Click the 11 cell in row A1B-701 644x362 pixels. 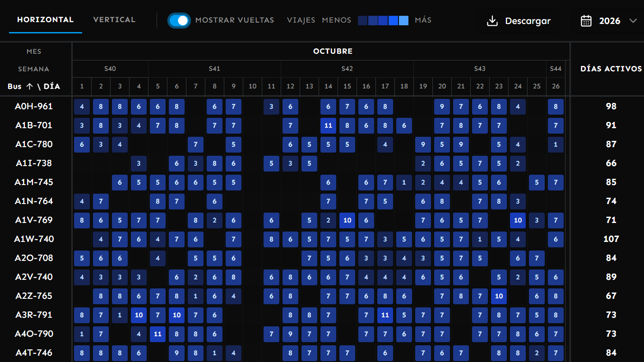pyautogui.click(x=328, y=125)
